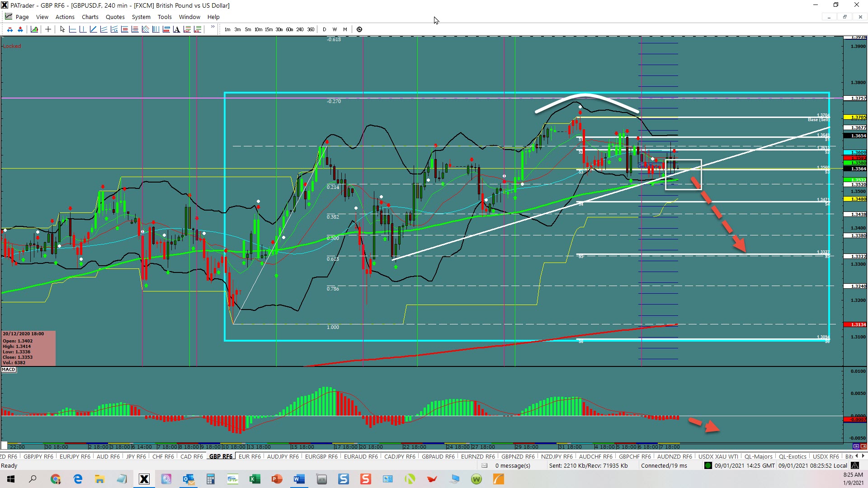Switch to the EUR RF6 tab

coord(250,456)
